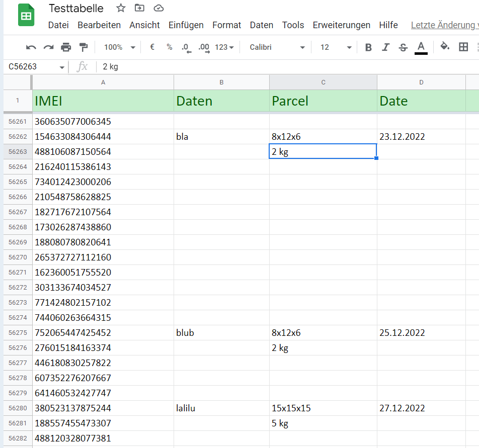Open the Einfügen menu

coord(186,25)
